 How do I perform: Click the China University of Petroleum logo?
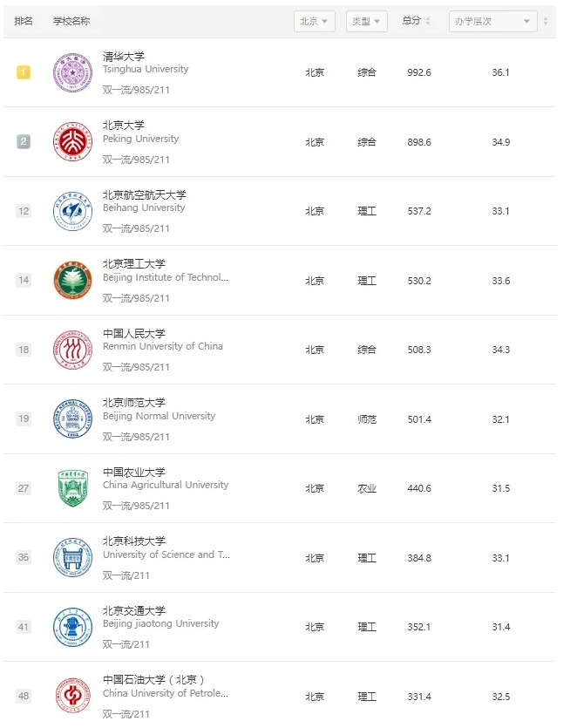coord(72,696)
